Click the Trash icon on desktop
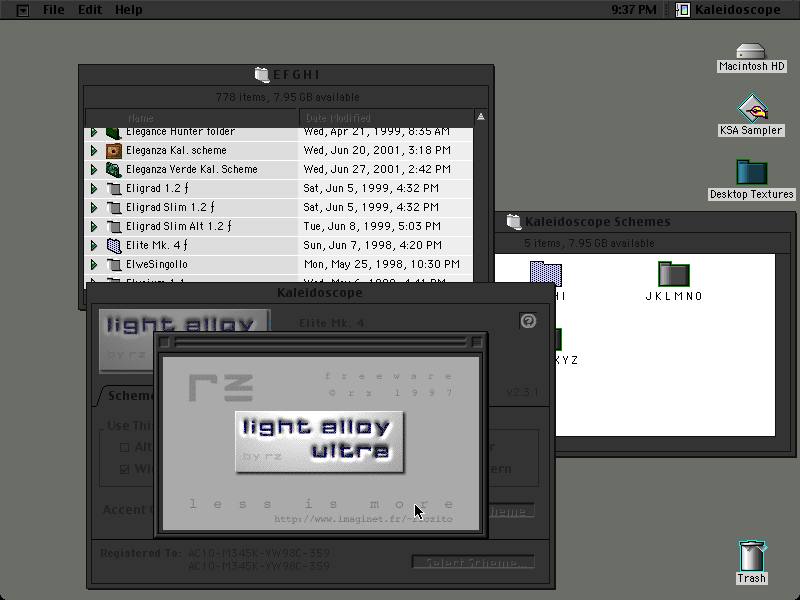The image size is (800, 600). 752,556
